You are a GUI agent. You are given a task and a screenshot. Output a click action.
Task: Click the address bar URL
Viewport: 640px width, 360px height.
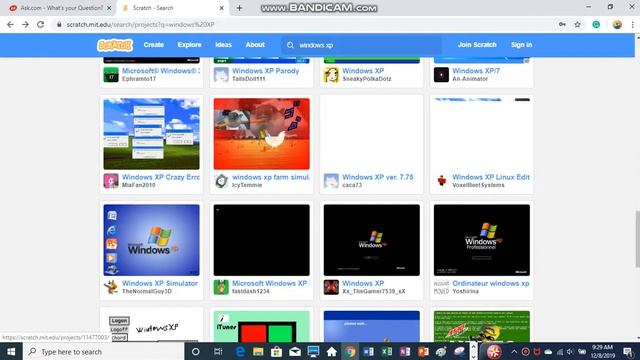coord(140,24)
